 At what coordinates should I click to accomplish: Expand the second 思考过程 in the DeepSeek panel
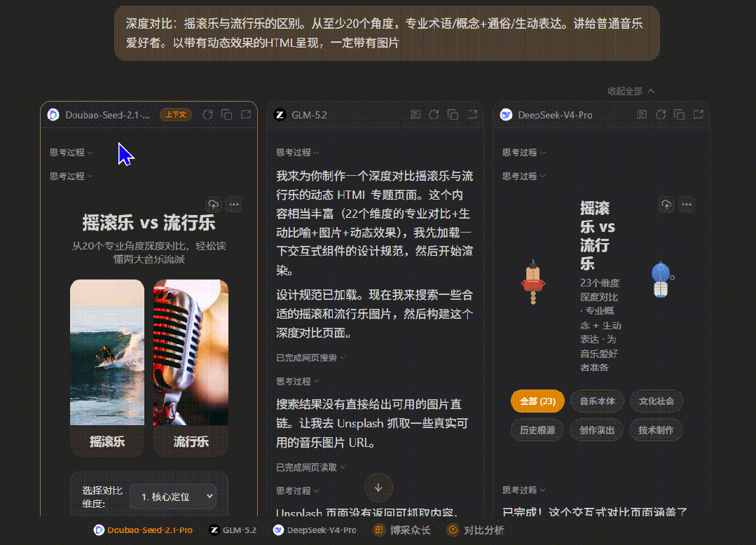pyautogui.click(x=523, y=177)
